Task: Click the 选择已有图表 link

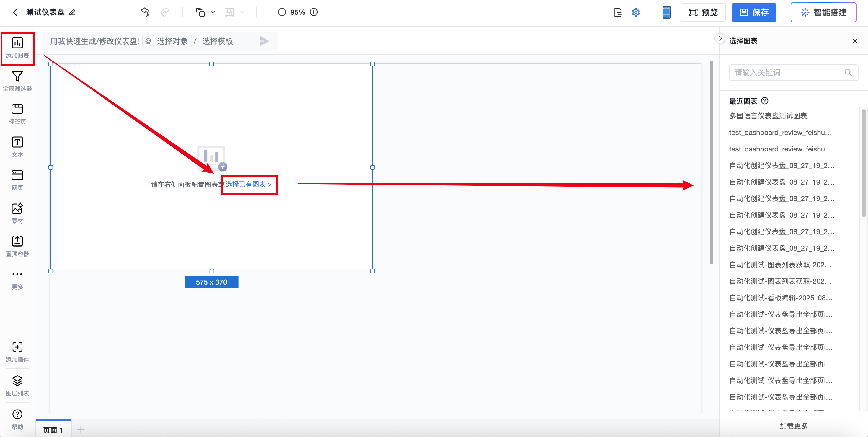Action: pos(248,184)
